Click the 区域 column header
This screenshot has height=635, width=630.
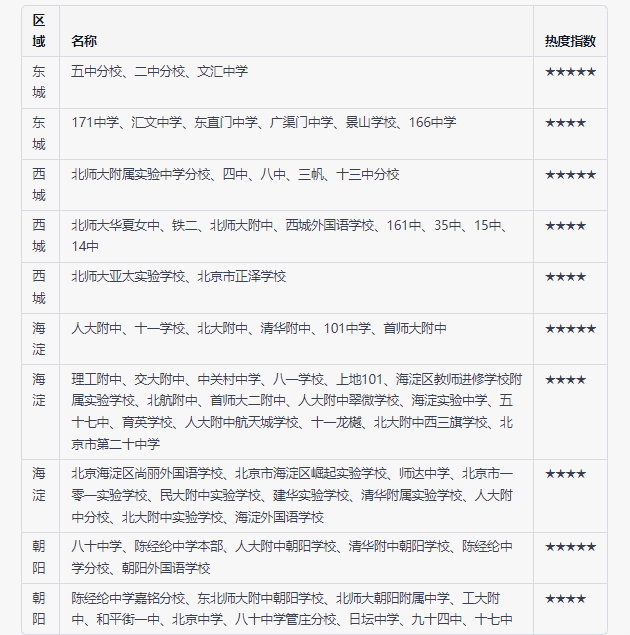(x=38, y=31)
